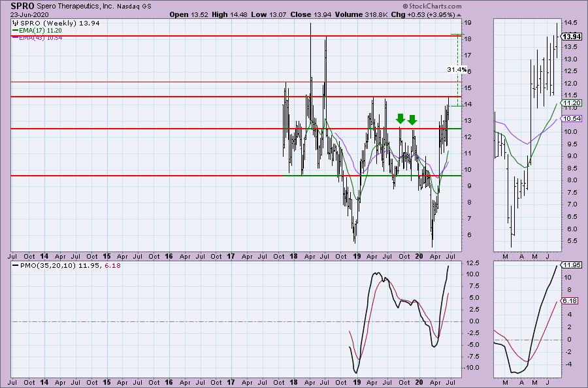
Task: Click the 11.20 EMA price tag on zoom panel
Action: pyautogui.click(x=572, y=103)
